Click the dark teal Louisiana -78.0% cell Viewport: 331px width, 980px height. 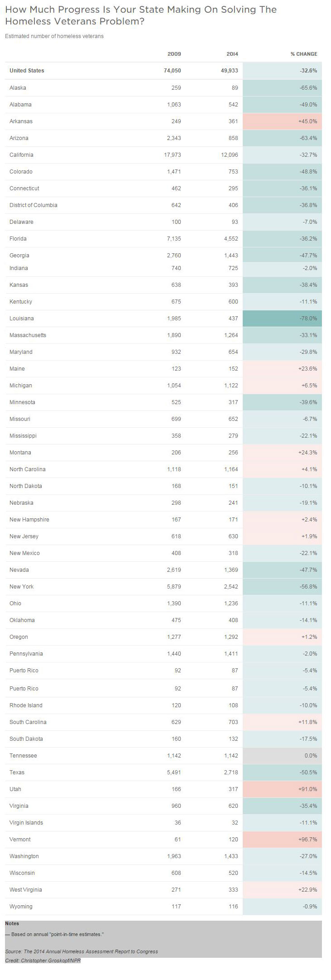pos(282,319)
